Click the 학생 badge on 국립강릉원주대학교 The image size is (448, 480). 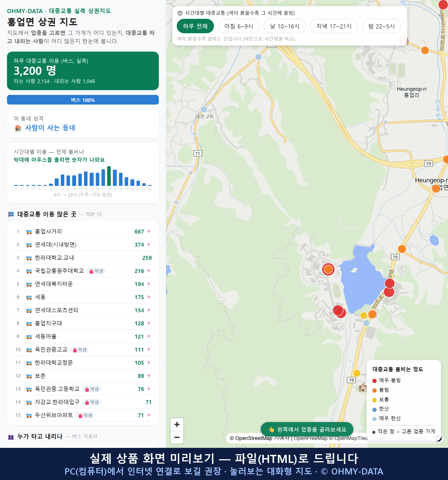click(96, 271)
